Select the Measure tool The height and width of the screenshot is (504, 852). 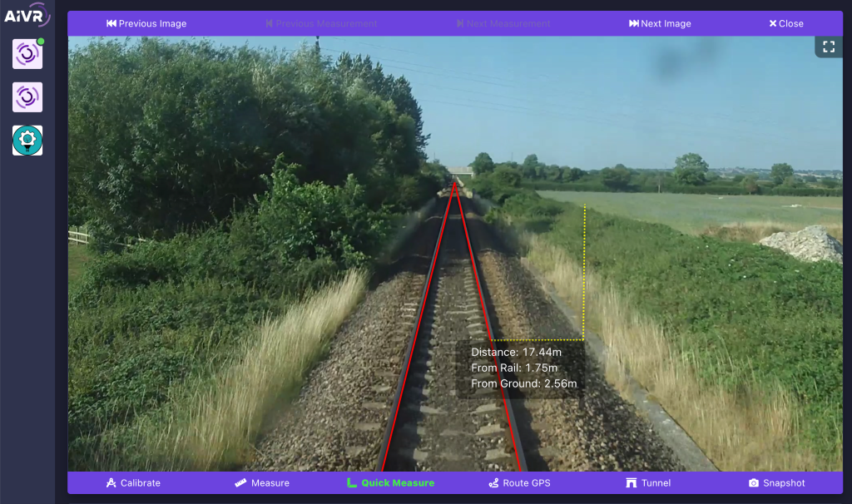tap(262, 483)
